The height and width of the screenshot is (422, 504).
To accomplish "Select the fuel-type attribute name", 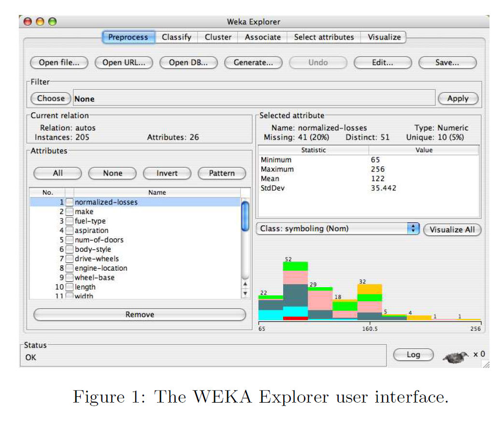I will pyautogui.click(x=90, y=221).
